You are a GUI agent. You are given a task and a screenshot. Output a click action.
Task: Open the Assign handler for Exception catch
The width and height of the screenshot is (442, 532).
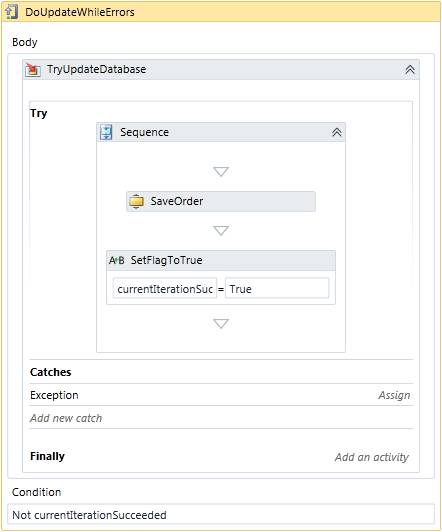394,396
